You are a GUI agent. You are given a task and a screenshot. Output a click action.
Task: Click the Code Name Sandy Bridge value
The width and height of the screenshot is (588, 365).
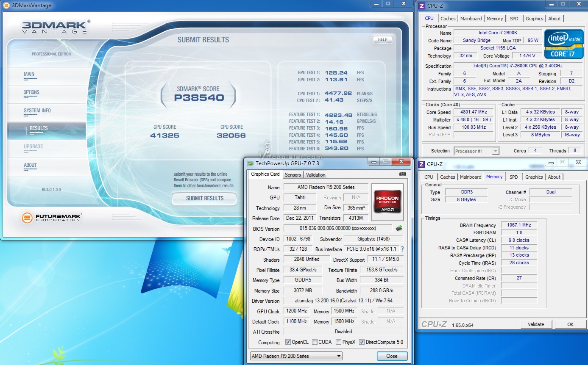click(477, 40)
